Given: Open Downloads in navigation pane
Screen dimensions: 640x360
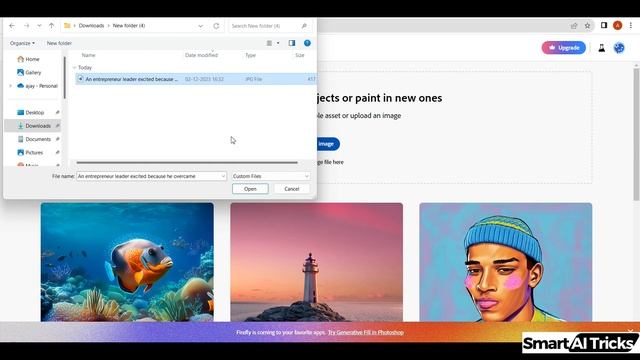Looking at the screenshot, I should click(x=34, y=126).
